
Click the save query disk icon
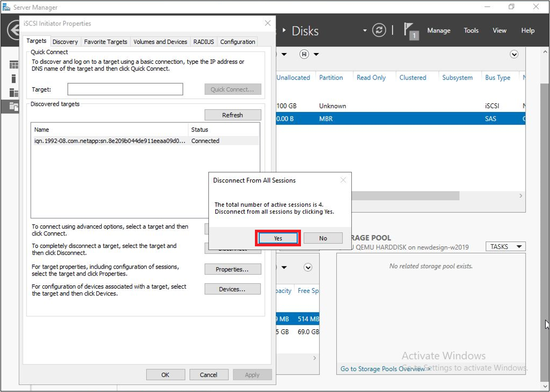coord(304,54)
